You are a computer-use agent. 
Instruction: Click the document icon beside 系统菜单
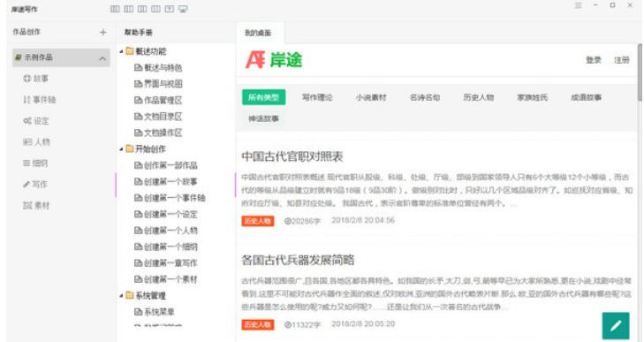[x=139, y=312]
